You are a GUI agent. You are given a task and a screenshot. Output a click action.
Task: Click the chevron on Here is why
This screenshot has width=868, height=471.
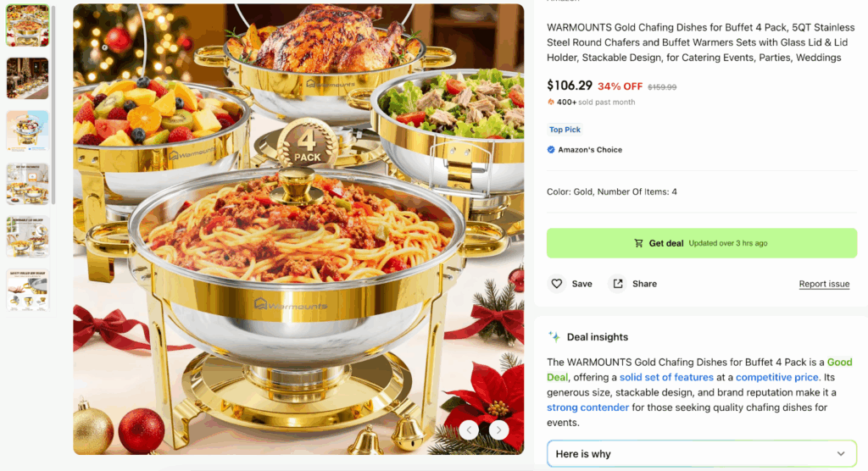tap(841, 454)
